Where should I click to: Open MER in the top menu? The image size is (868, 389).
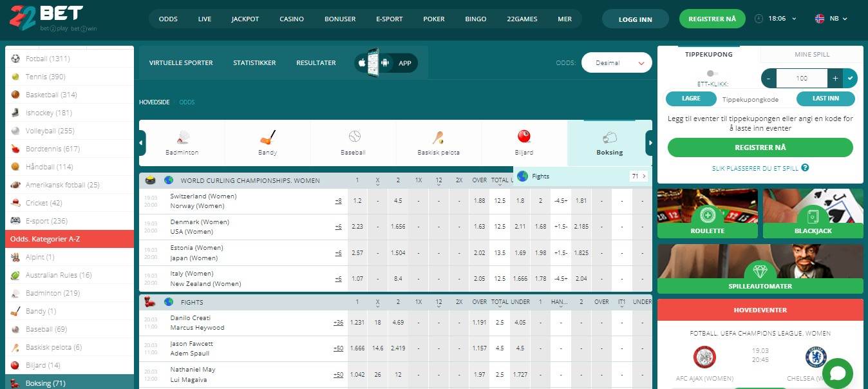pyautogui.click(x=565, y=19)
